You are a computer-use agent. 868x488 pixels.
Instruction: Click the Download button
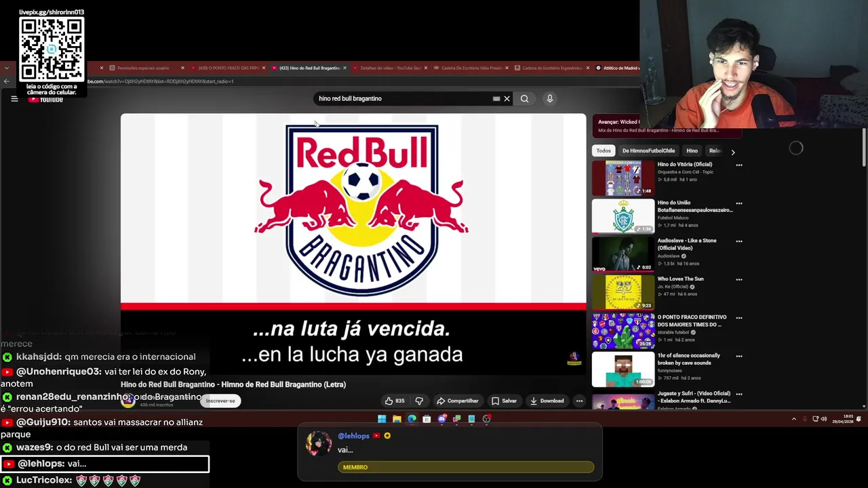[547, 401]
